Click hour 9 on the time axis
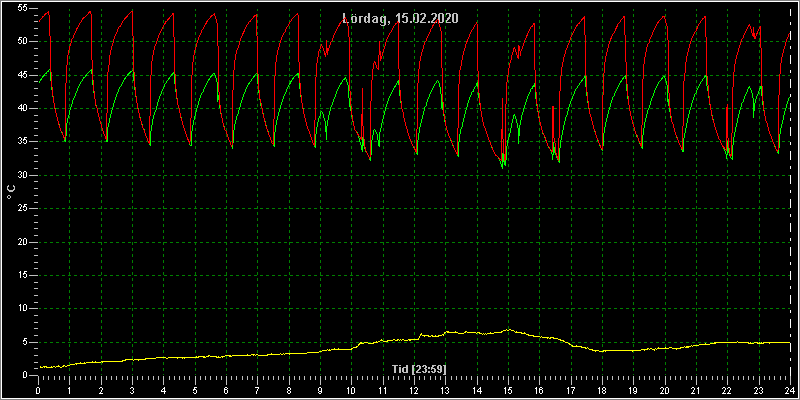800x400 pixels. coord(320,391)
